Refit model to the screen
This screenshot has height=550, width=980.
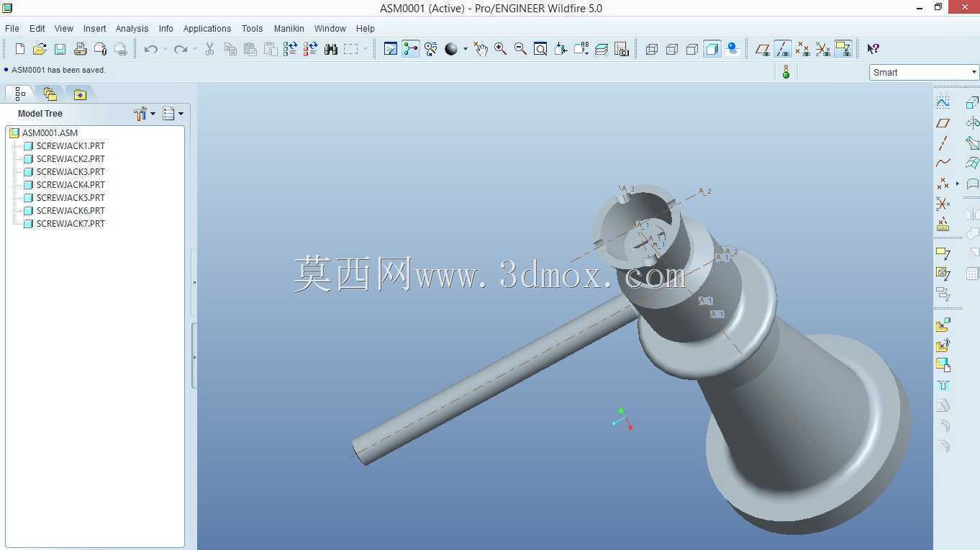pyautogui.click(x=540, y=49)
